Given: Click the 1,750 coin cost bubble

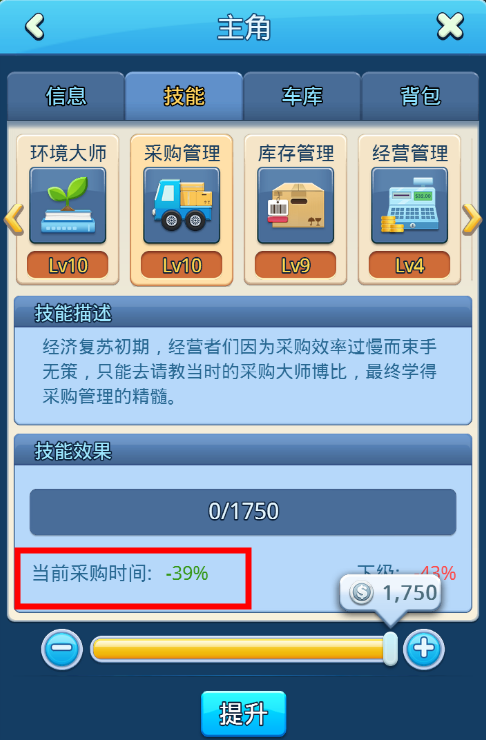Looking at the screenshot, I should click(391, 593).
